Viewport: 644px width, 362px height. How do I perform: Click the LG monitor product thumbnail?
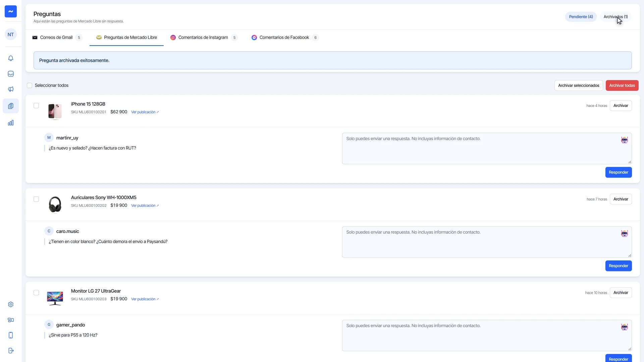55,298
